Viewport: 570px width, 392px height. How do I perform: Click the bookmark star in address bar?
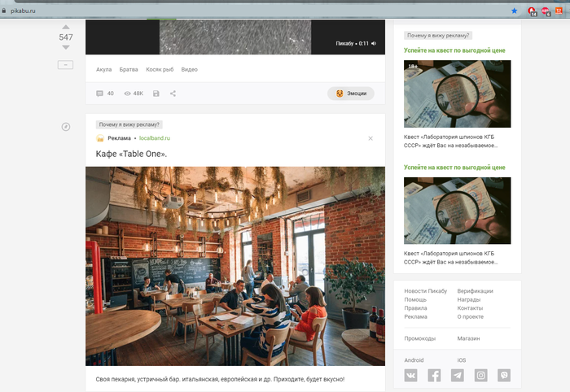click(x=514, y=11)
